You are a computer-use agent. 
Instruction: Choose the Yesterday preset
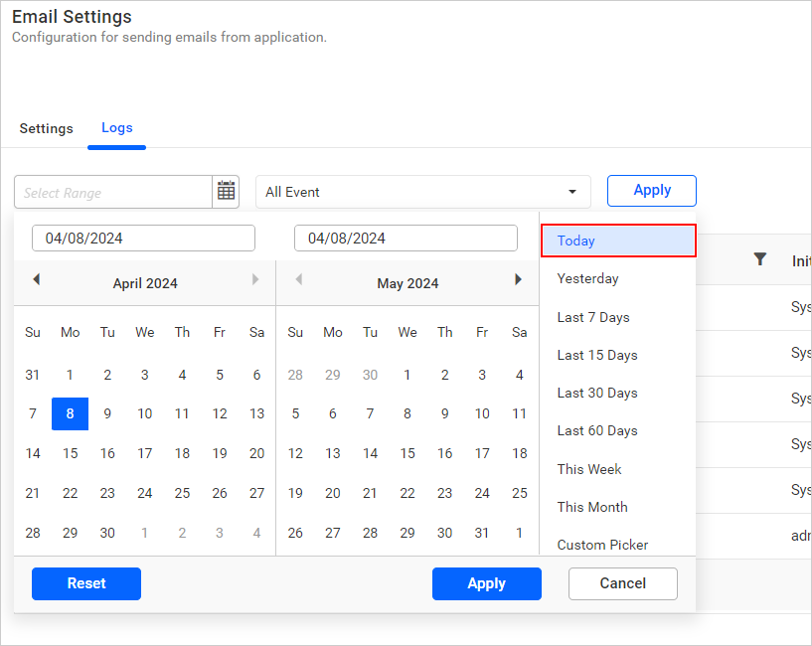617,278
